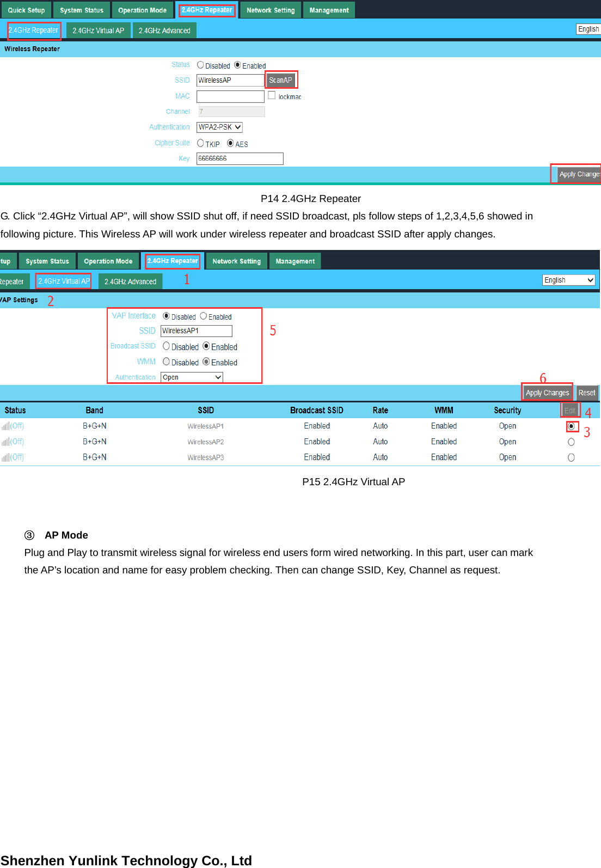Click the Reset button
Viewport: 601px width, 868px height.
(x=587, y=393)
